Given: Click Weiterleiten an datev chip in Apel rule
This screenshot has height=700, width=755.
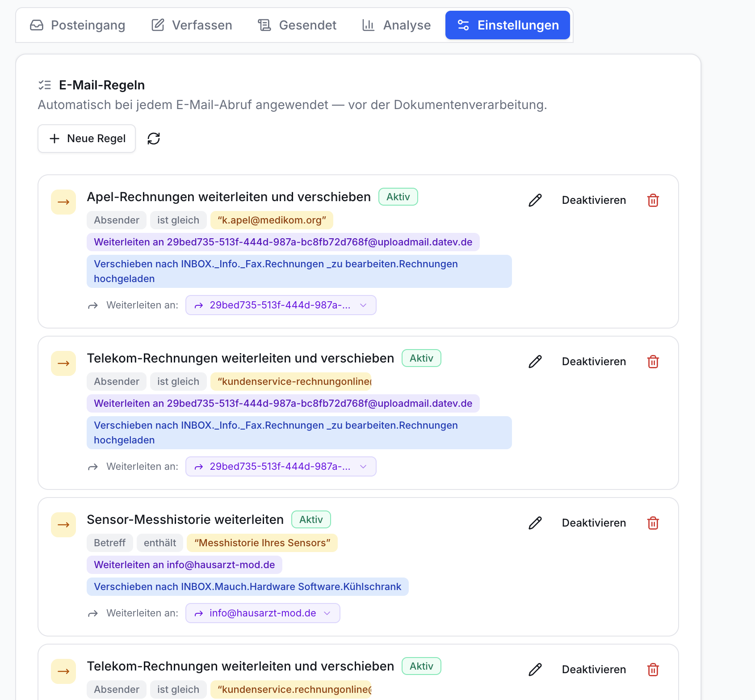Looking at the screenshot, I should click(x=283, y=242).
